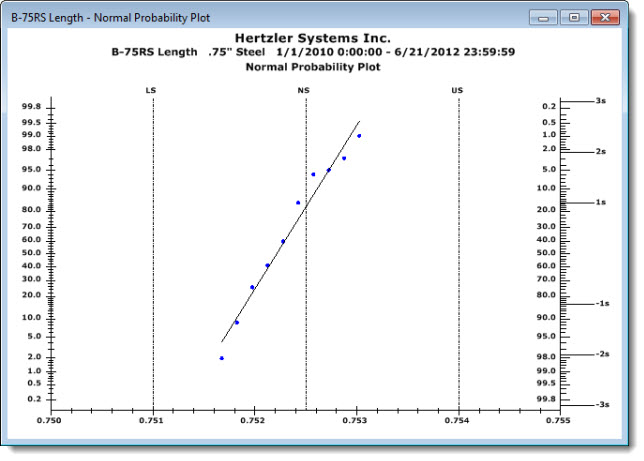Select the US upper spec limit label

pyautogui.click(x=457, y=90)
